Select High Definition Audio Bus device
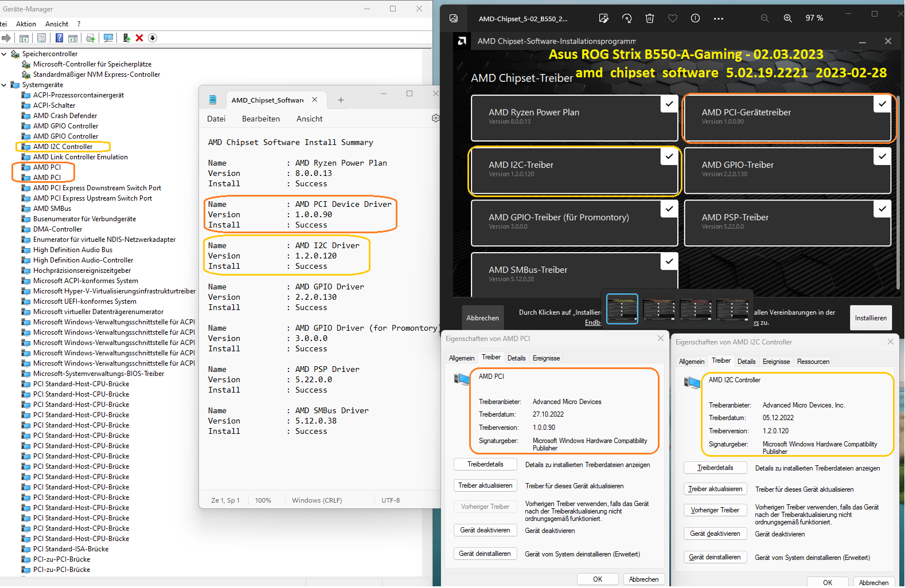This screenshot has height=588, width=905. [73, 250]
